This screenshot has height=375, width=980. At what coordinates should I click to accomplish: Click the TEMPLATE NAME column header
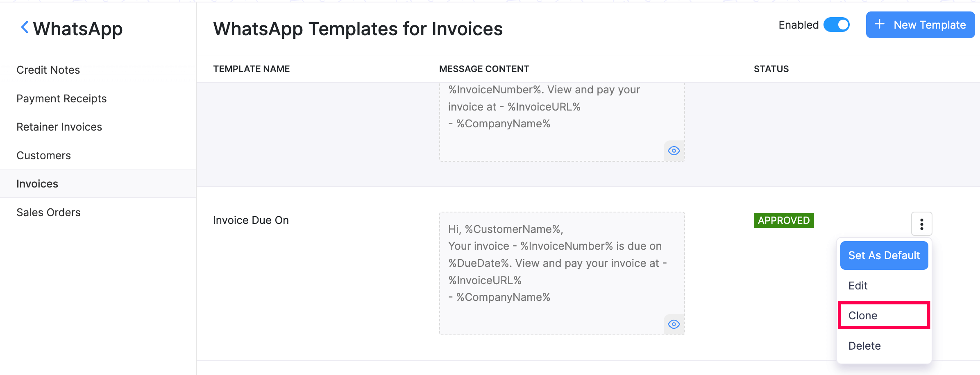[x=251, y=69]
